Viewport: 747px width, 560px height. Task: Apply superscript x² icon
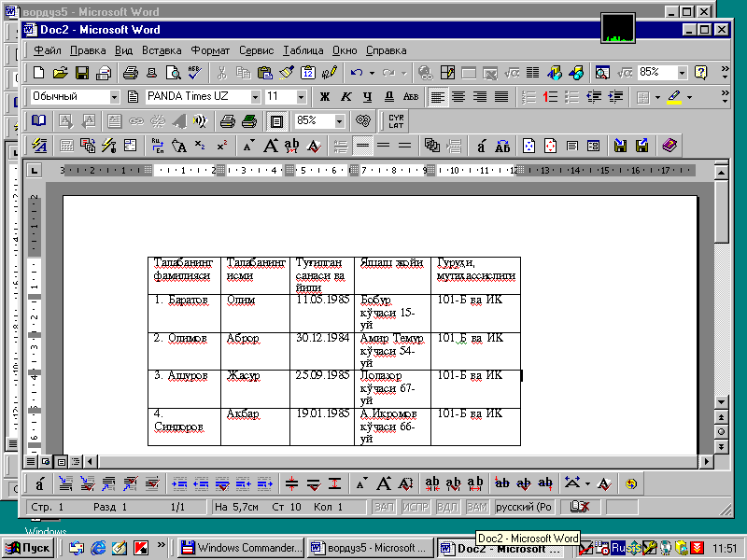pos(222,146)
